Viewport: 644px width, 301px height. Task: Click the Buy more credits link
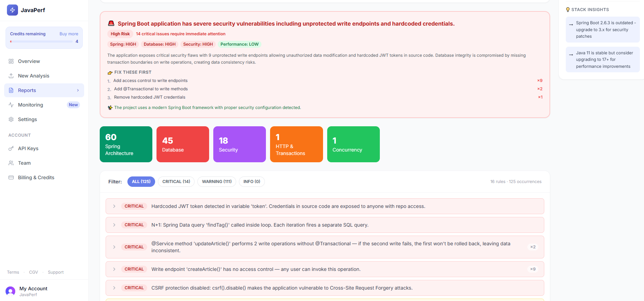pyautogui.click(x=69, y=34)
